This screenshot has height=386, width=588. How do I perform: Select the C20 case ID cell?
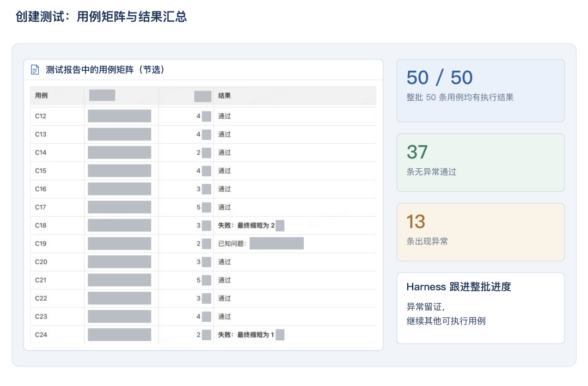tap(41, 262)
